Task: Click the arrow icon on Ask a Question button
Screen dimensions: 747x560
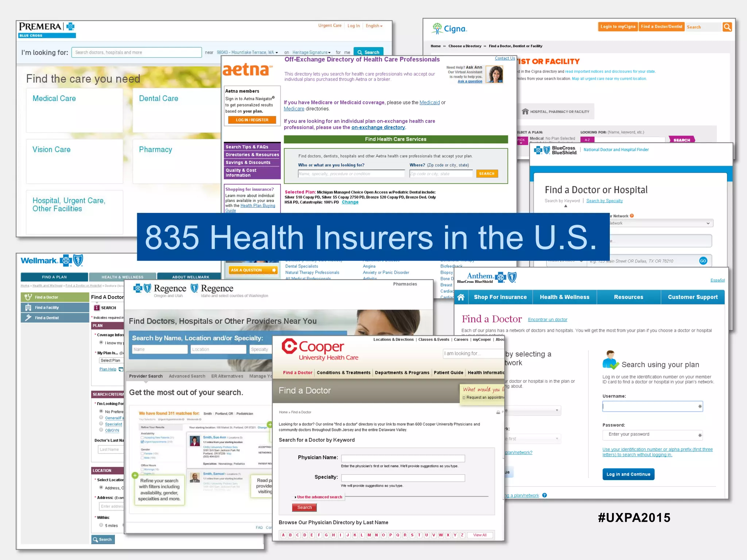Action: (x=274, y=270)
